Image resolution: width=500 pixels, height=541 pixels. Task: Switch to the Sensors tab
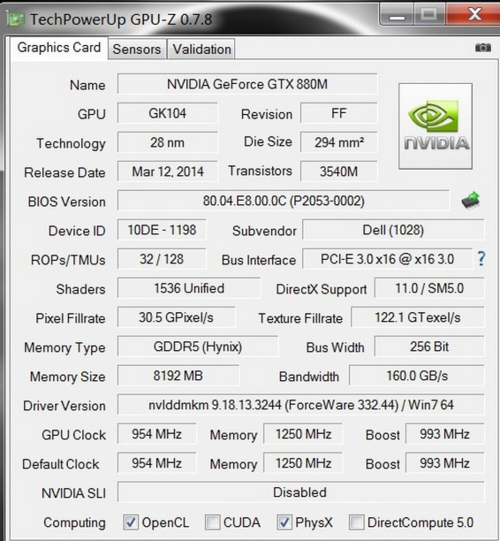click(x=137, y=49)
